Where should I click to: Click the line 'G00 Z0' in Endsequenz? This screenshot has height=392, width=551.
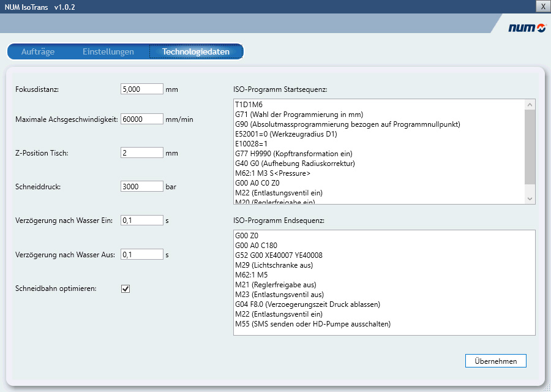click(247, 236)
